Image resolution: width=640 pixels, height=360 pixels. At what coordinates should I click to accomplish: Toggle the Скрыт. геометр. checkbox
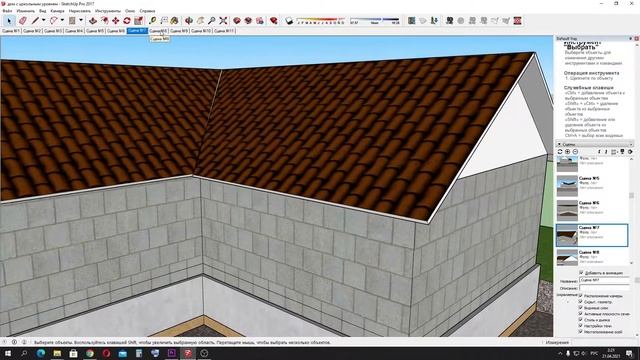pos(580,302)
